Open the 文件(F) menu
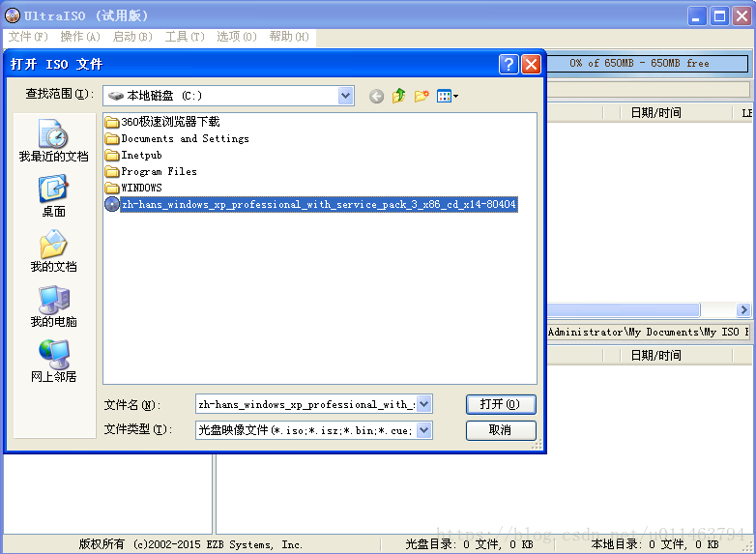The height and width of the screenshot is (554, 756). (x=28, y=37)
